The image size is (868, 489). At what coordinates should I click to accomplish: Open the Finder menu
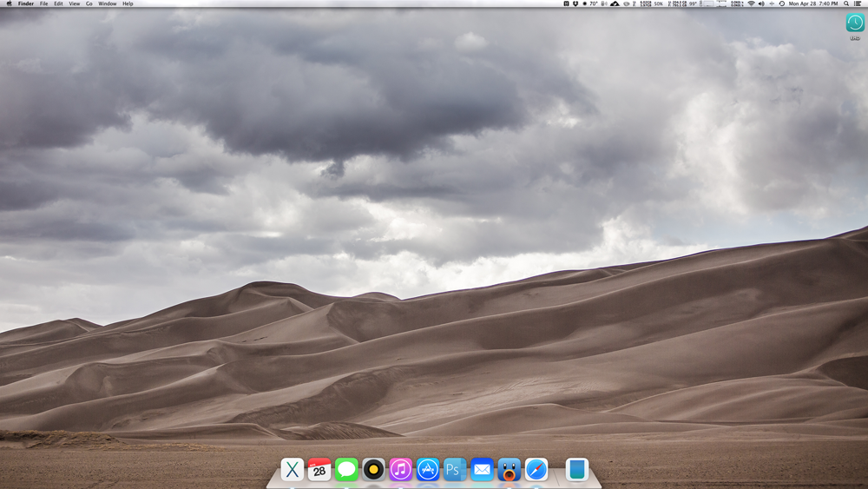tap(26, 3)
